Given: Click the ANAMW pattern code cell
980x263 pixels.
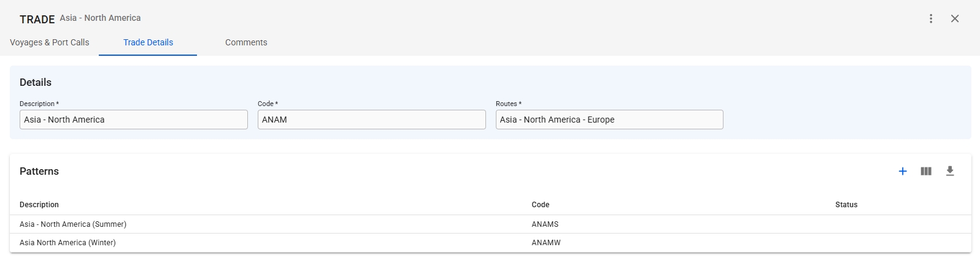Looking at the screenshot, I should pyautogui.click(x=546, y=243).
